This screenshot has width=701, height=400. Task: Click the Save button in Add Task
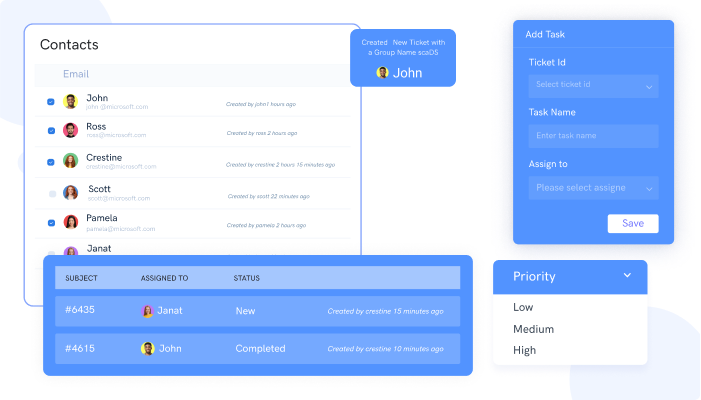[x=633, y=223]
